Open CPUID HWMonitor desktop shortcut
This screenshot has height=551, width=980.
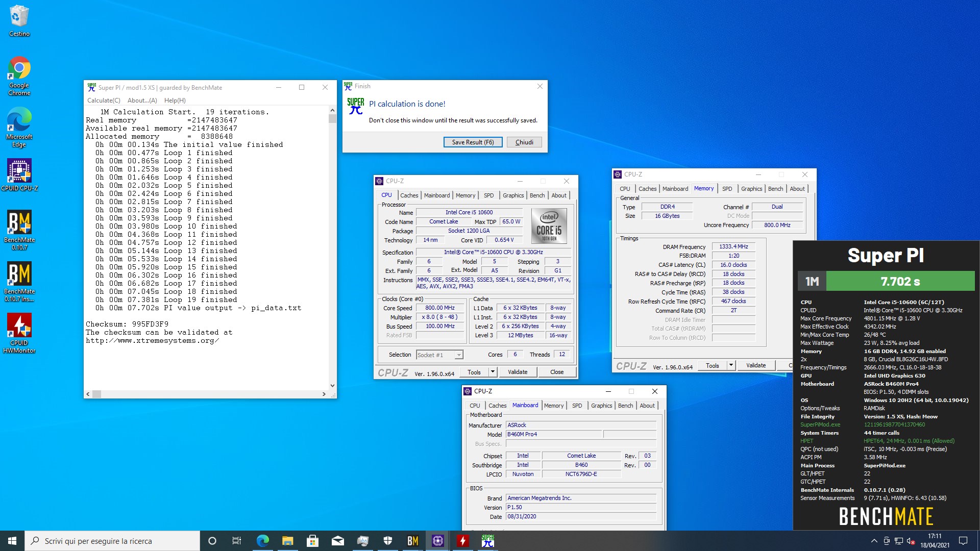(x=19, y=333)
